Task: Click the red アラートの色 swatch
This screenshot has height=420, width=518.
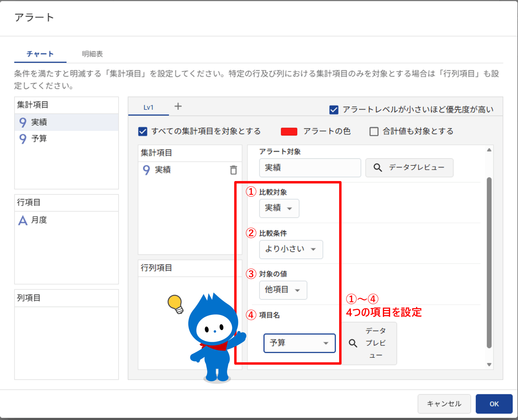Action: point(289,131)
